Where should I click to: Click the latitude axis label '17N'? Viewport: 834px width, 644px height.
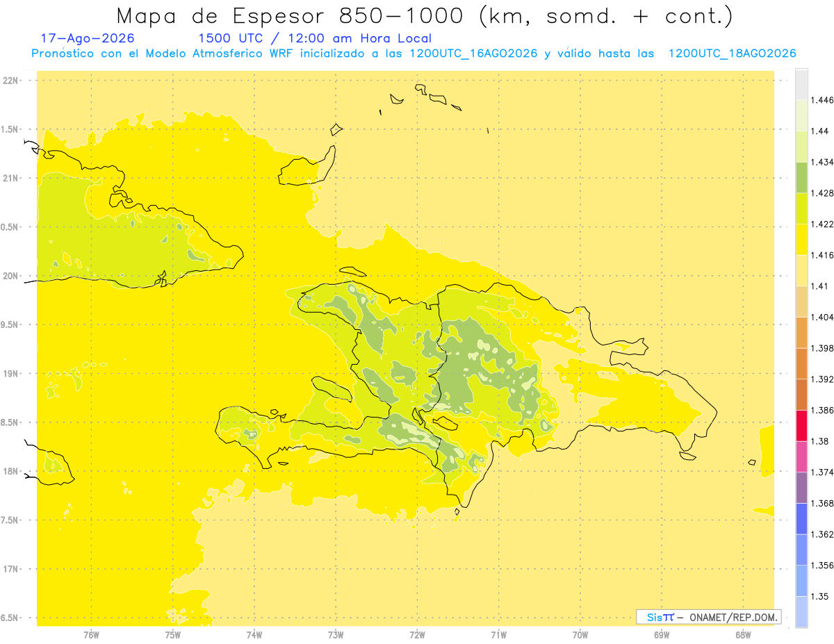(x=10, y=569)
